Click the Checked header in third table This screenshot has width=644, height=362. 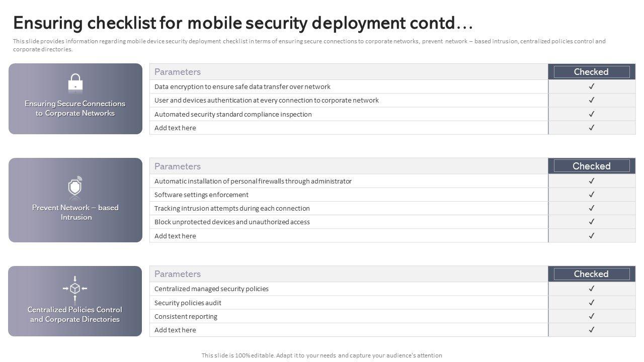pos(592,274)
